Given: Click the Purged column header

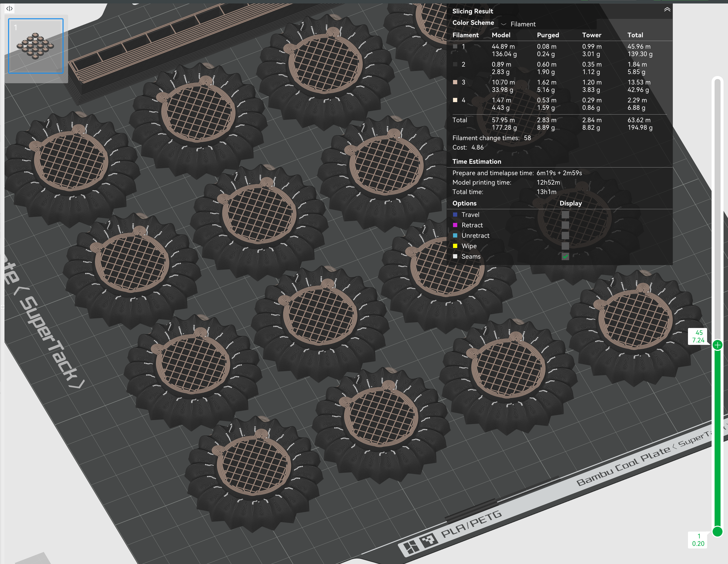Looking at the screenshot, I should pos(548,35).
